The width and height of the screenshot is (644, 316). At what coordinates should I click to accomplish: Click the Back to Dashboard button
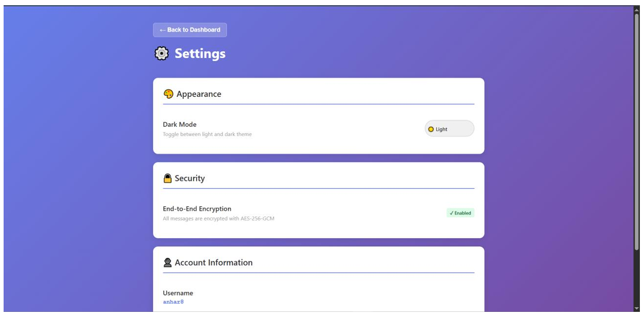click(x=189, y=30)
